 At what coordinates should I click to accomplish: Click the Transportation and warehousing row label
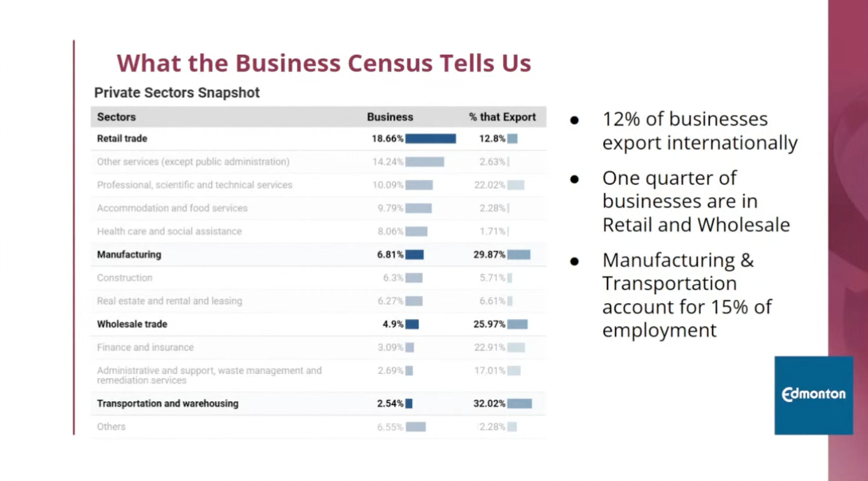click(x=168, y=404)
